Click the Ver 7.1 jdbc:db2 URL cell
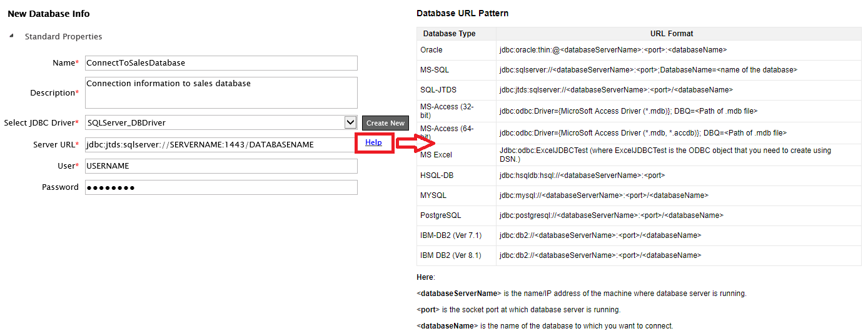Viewport: 868px width, 336px height. coord(679,235)
